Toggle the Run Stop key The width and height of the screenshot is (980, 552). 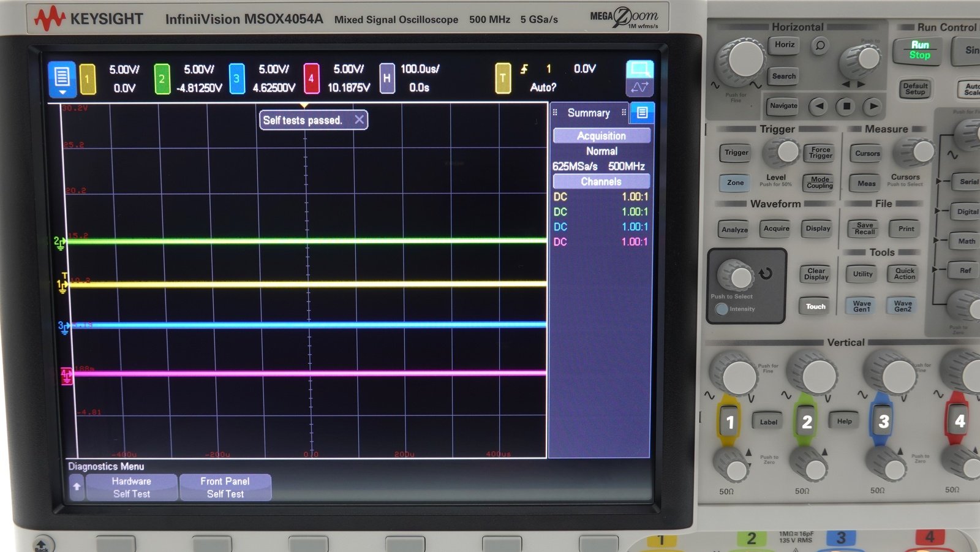click(x=919, y=50)
